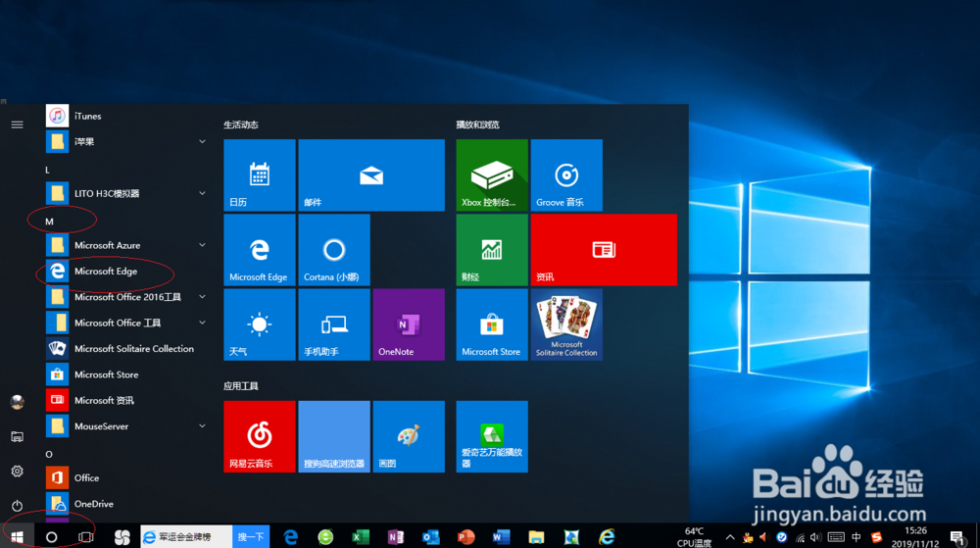980x548 pixels.
Task: Launch the iQiyi player (爱奇艺万能播放器) tile
Action: click(492, 437)
